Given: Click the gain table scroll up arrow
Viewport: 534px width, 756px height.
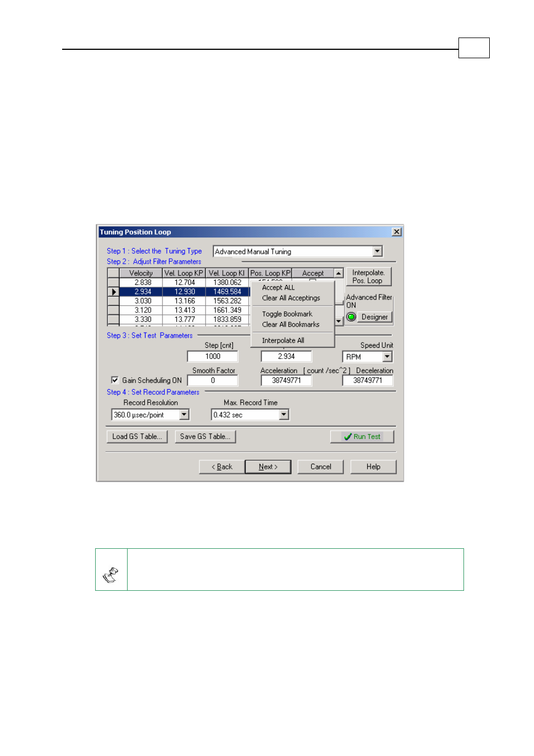Looking at the screenshot, I should [x=339, y=273].
